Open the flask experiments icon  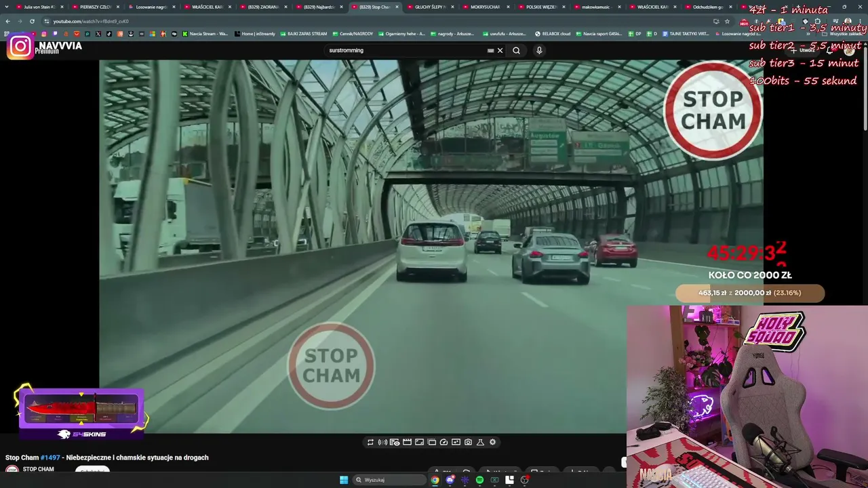tap(480, 442)
